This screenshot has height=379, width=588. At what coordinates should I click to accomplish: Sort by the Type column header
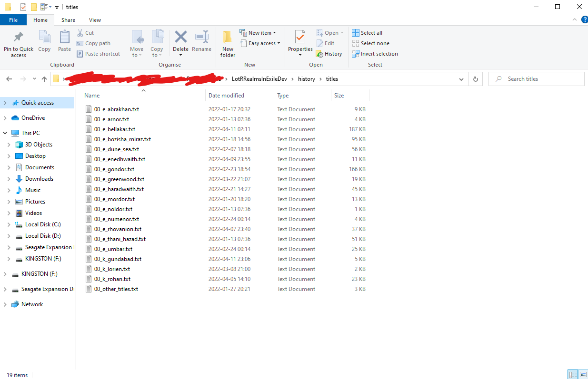click(x=303, y=96)
